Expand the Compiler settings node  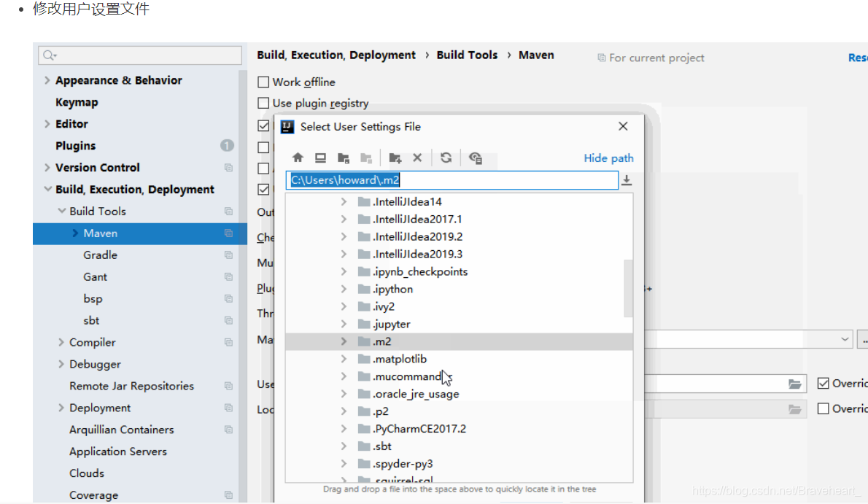(61, 342)
